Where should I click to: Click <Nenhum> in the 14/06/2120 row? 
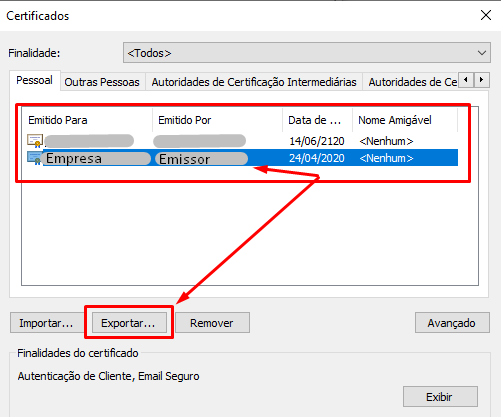coord(386,141)
